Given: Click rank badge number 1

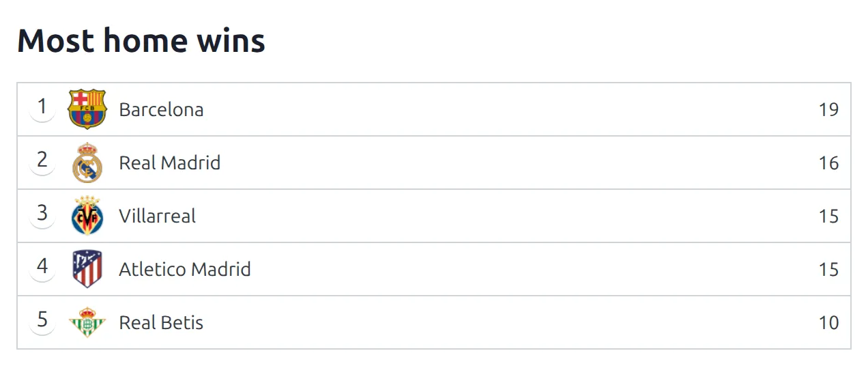Looking at the screenshot, I should [42, 107].
